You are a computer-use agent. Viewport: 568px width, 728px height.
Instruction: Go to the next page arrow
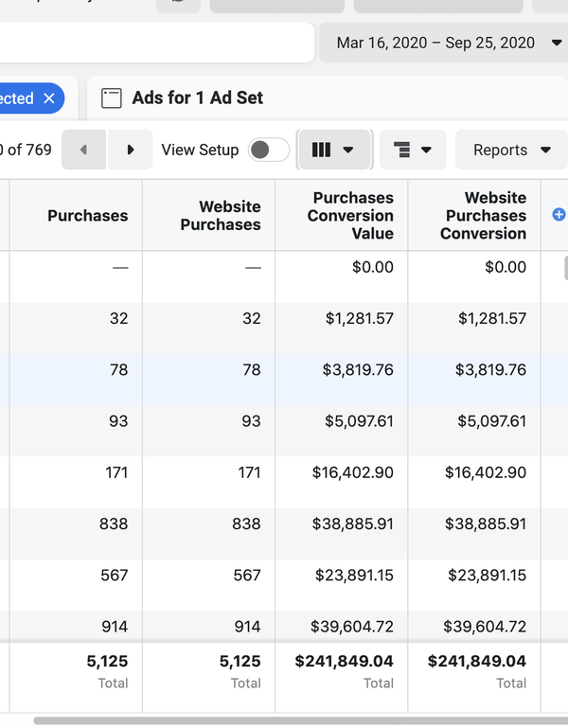[x=131, y=150]
